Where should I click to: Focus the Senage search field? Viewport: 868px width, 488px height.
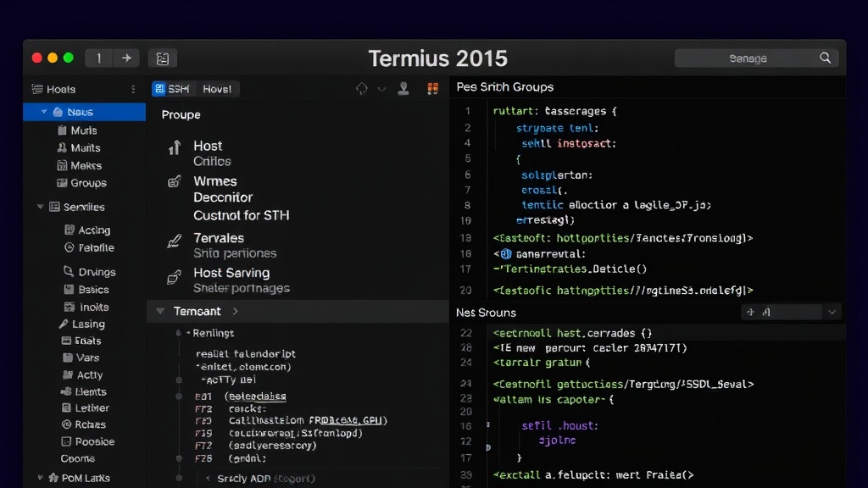pyautogui.click(x=755, y=58)
